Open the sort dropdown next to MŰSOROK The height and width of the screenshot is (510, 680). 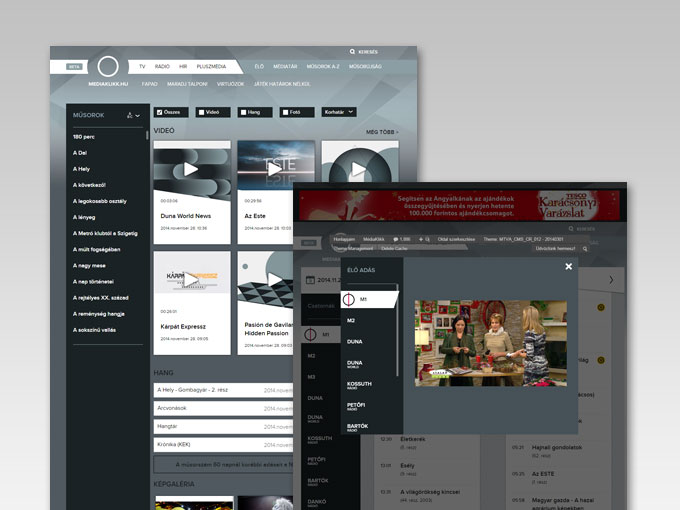click(133, 115)
